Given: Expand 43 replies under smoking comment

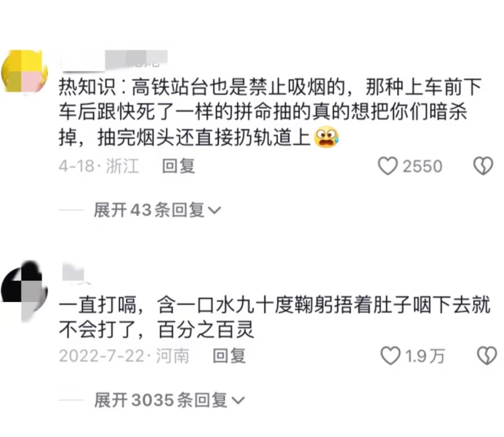Looking at the screenshot, I should point(157,210).
